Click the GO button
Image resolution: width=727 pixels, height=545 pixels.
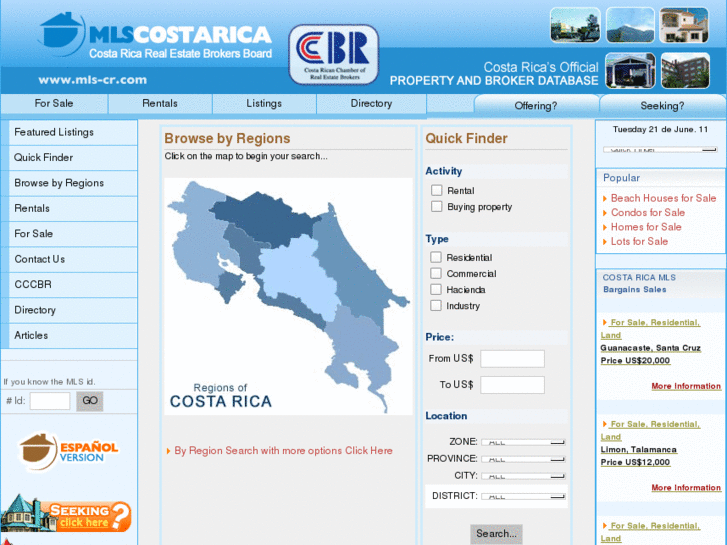(x=89, y=401)
